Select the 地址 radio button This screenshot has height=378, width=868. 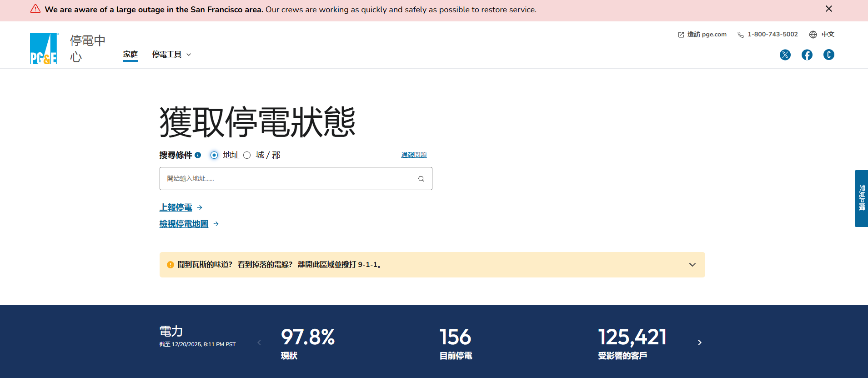(x=214, y=155)
